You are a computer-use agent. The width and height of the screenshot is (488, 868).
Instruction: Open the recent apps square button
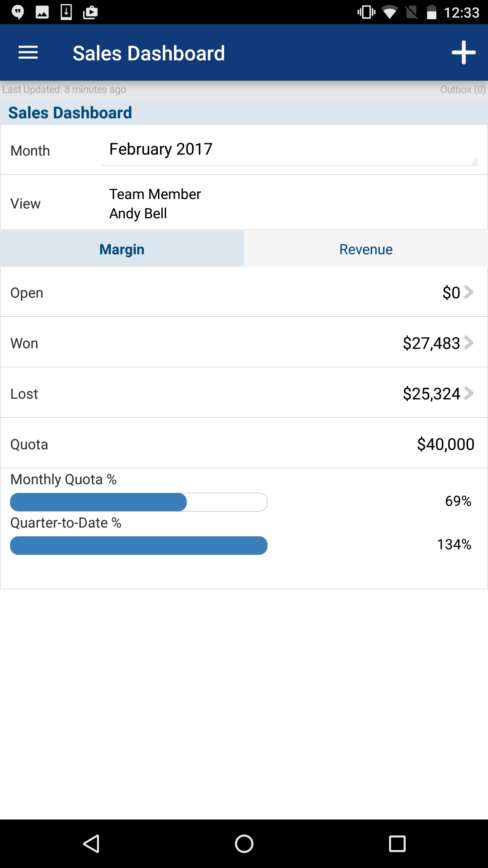pyautogui.click(x=397, y=844)
